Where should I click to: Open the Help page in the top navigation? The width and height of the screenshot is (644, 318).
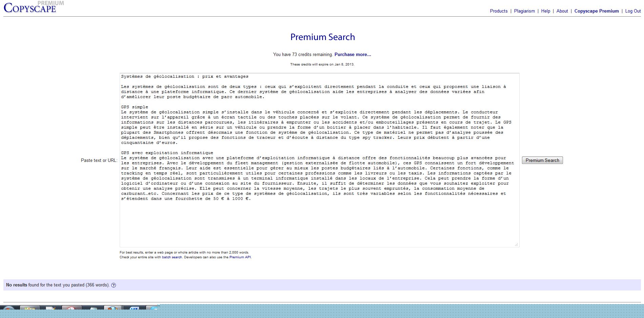[x=545, y=11]
